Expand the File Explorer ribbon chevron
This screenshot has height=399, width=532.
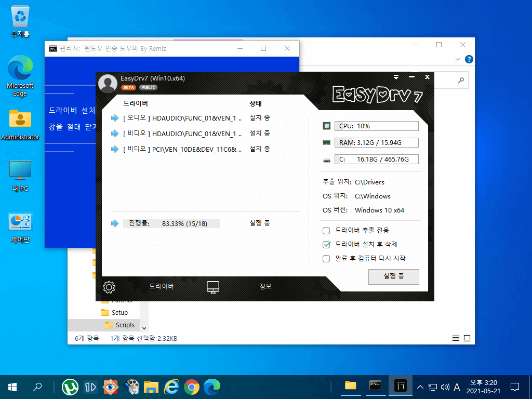[x=457, y=59]
